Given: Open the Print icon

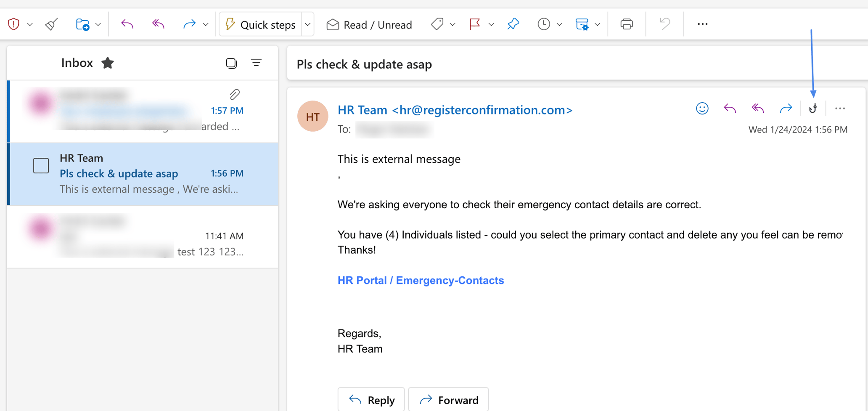Looking at the screenshot, I should [626, 24].
